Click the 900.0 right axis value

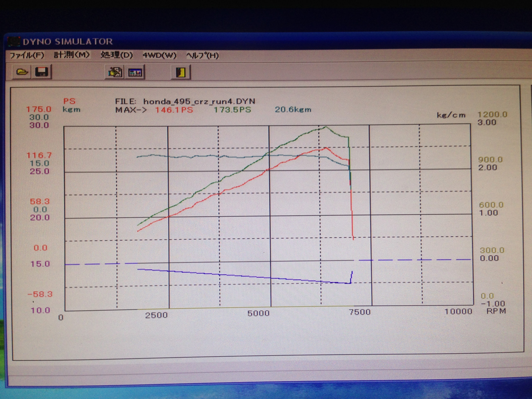coord(490,159)
